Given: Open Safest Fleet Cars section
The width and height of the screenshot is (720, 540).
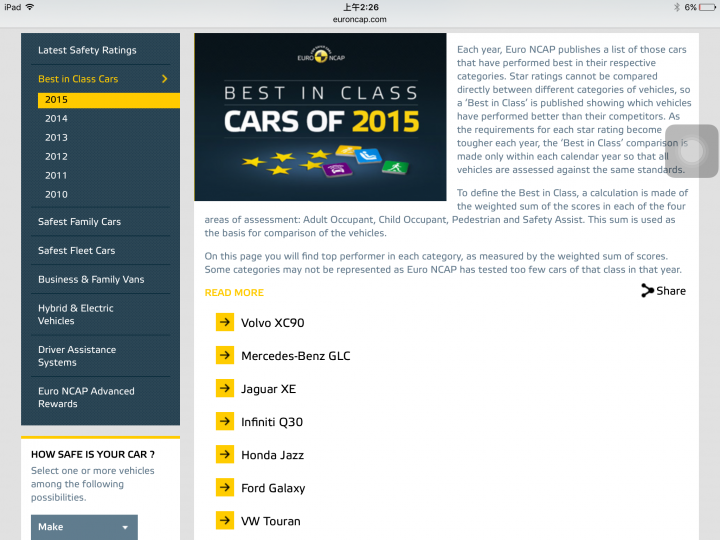Looking at the screenshot, I should tap(77, 251).
